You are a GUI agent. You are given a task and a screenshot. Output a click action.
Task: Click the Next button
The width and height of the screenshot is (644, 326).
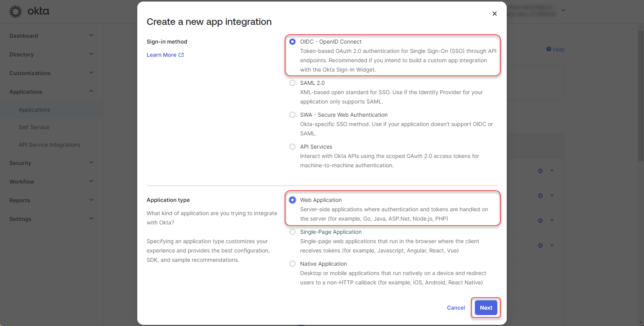click(x=486, y=308)
